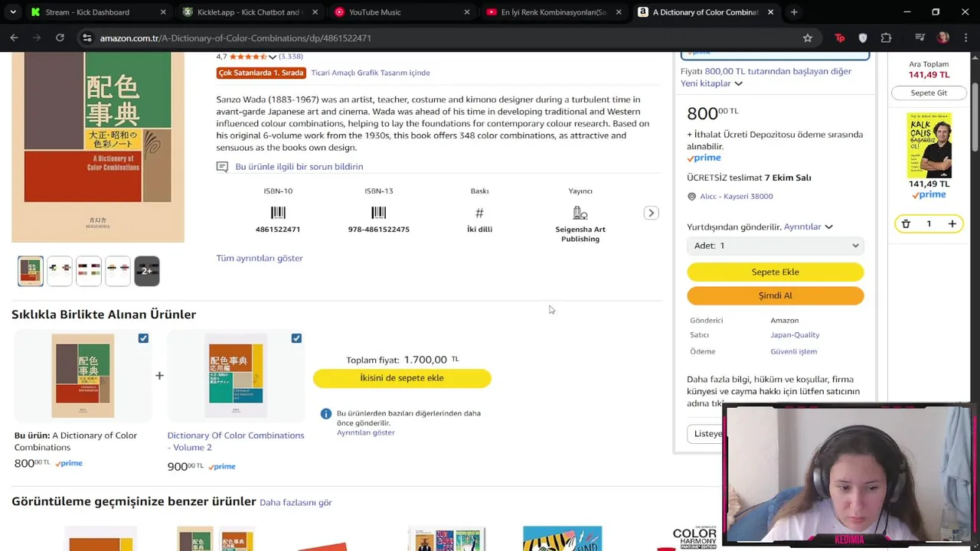Select the second product thumbnail
The width and height of the screenshot is (980, 551).
pos(60,271)
